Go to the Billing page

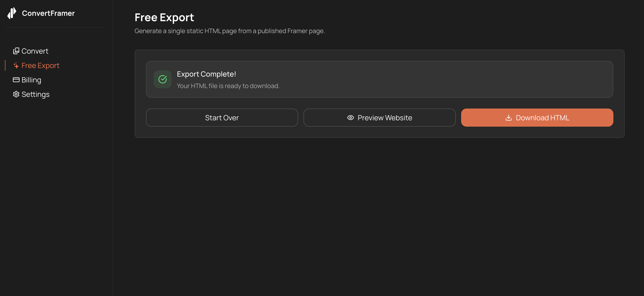point(31,80)
